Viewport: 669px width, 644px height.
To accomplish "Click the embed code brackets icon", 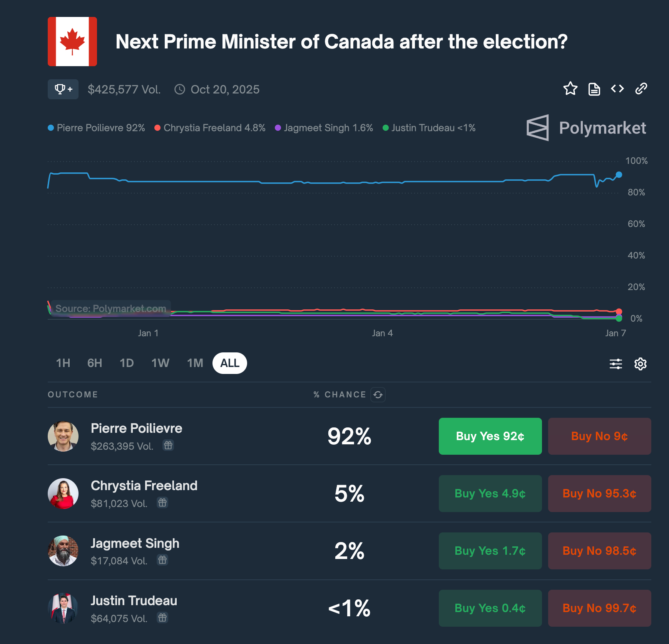I will 617,89.
